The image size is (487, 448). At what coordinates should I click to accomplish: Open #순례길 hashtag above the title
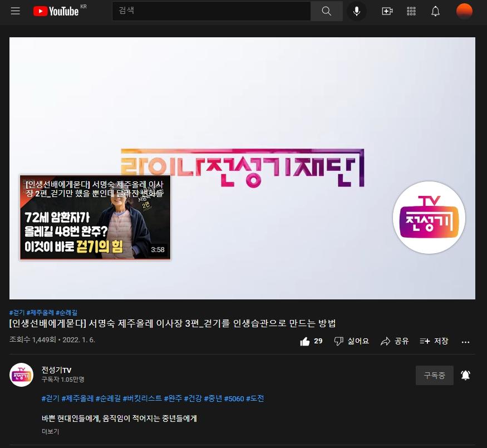pos(66,312)
